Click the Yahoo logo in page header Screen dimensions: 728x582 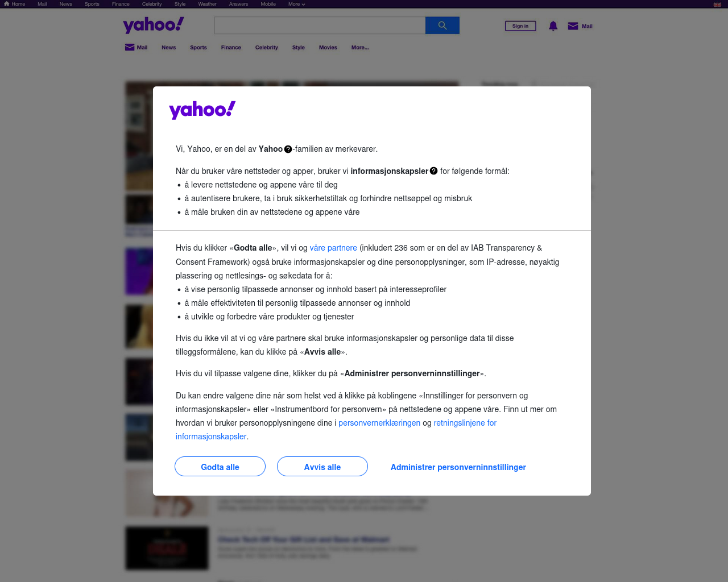[154, 25]
